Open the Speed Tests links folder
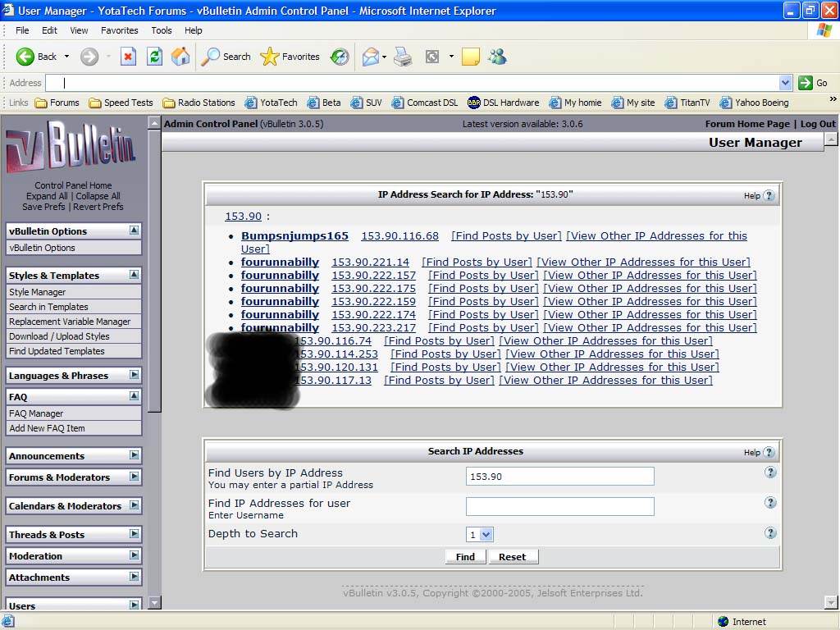 pos(121,103)
